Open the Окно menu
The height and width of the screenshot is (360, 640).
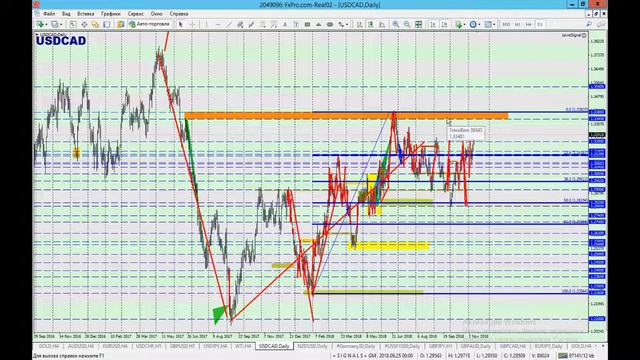click(156, 14)
